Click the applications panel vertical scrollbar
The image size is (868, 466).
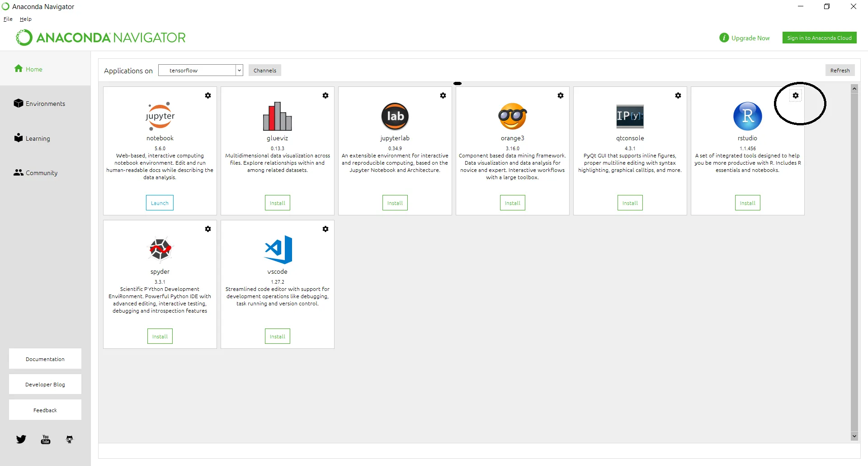(854, 262)
